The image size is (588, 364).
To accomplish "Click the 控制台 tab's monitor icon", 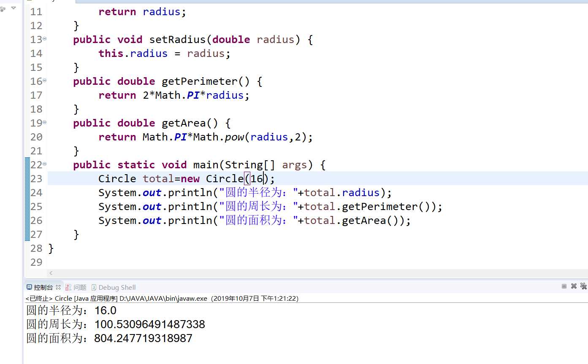I will (x=29, y=287).
